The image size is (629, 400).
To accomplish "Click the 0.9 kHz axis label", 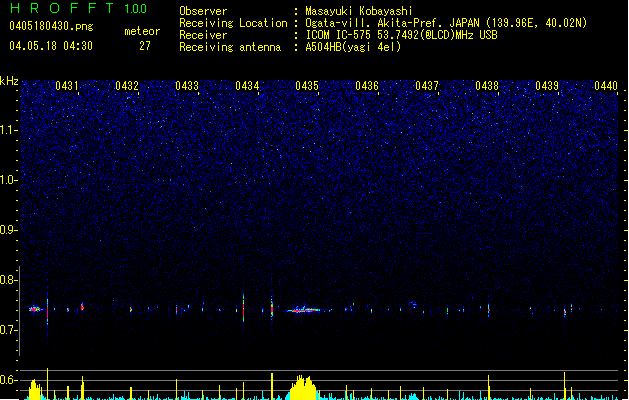I will [x=9, y=230].
